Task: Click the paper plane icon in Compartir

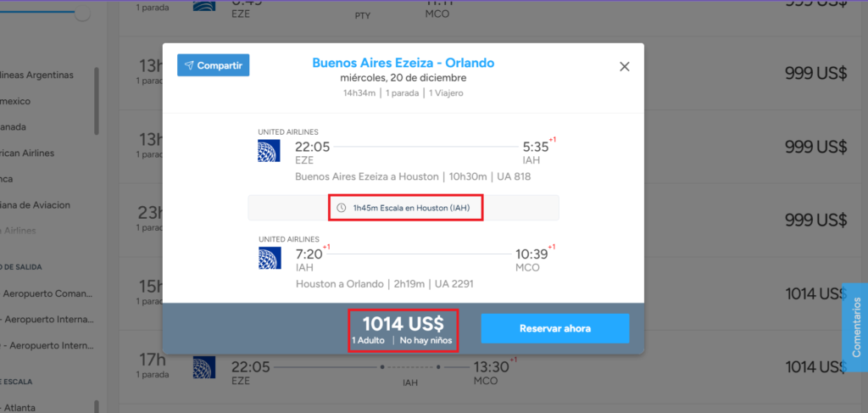Action: (189, 65)
